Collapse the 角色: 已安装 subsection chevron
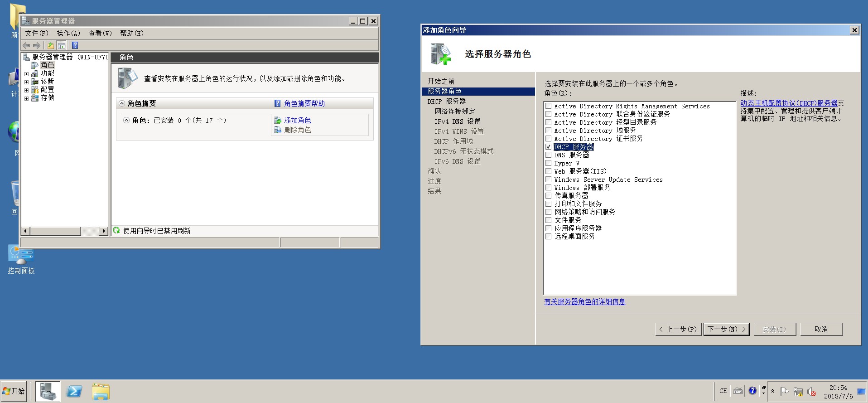This screenshot has width=868, height=403. point(126,120)
